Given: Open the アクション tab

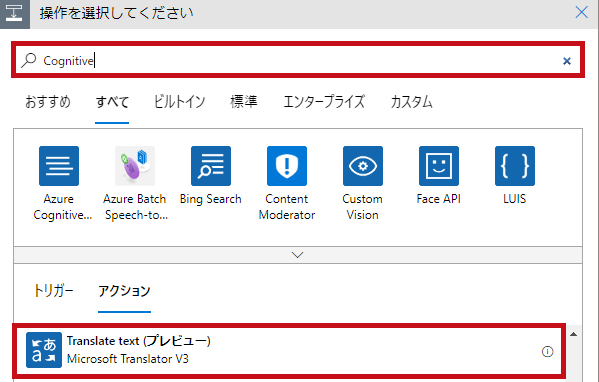Looking at the screenshot, I should (x=125, y=291).
